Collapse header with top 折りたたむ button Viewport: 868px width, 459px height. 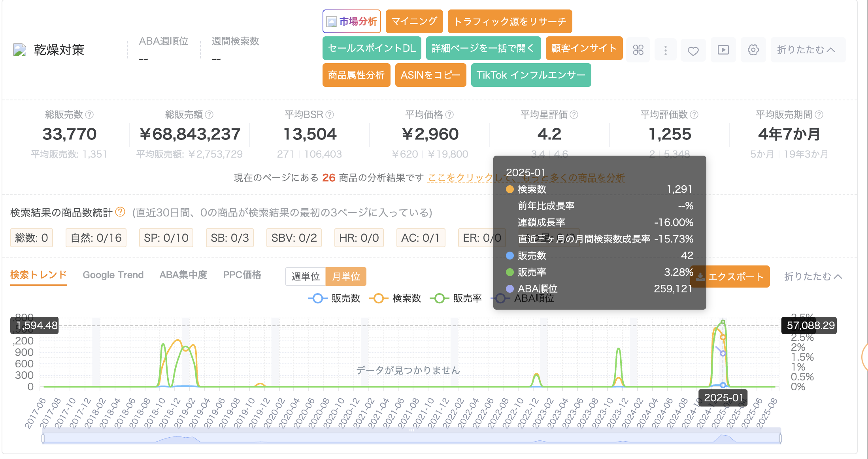click(806, 50)
